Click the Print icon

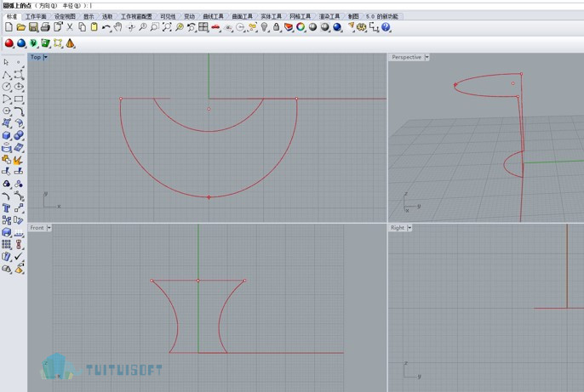(x=45, y=27)
